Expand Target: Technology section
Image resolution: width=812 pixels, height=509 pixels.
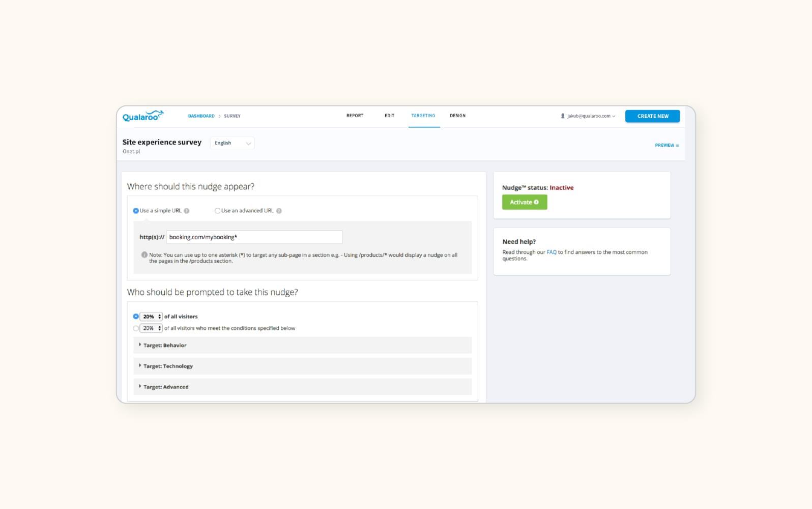click(302, 366)
